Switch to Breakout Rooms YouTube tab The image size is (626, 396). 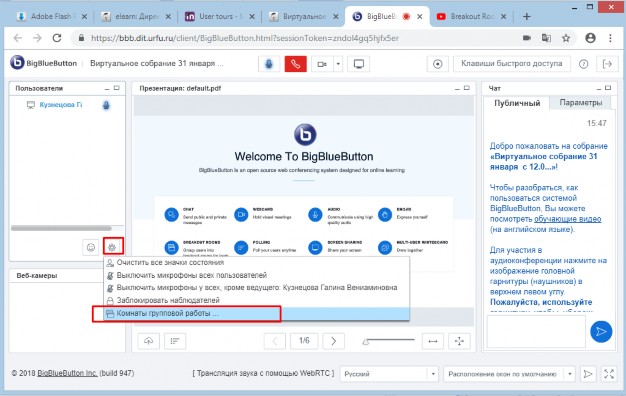[471, 16]
